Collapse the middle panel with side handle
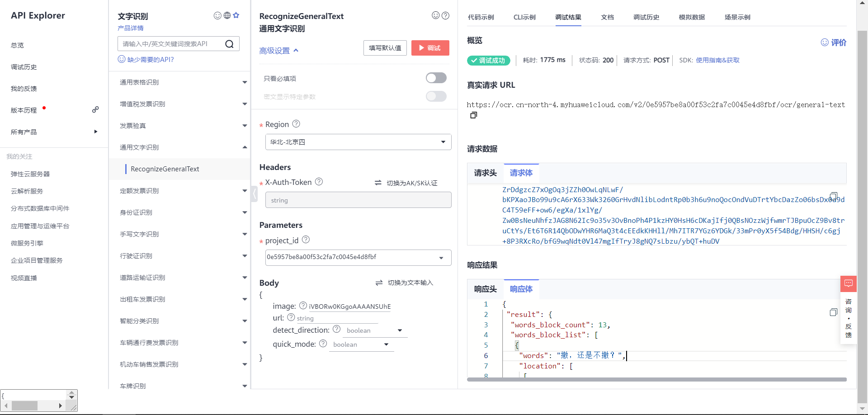Viewport: 868px width, 415px height. click(x=254, y=194)
